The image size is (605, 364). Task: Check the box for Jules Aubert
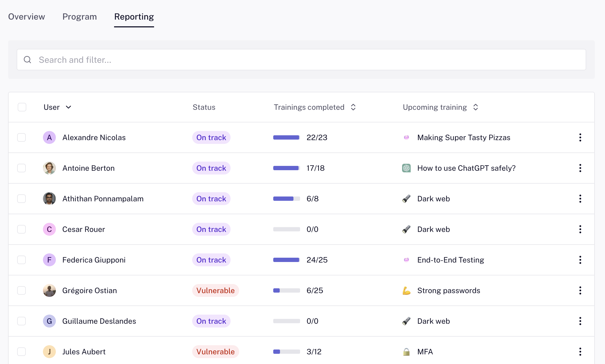click(21, 352)
